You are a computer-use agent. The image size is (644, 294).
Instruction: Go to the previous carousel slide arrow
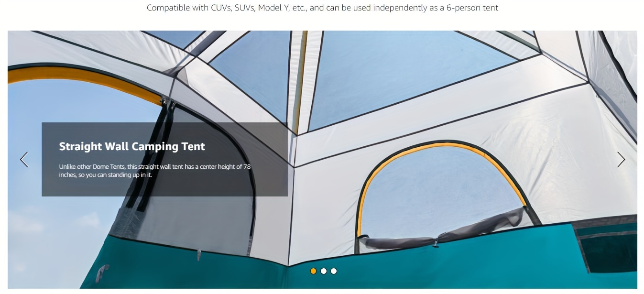click(24, 160)
